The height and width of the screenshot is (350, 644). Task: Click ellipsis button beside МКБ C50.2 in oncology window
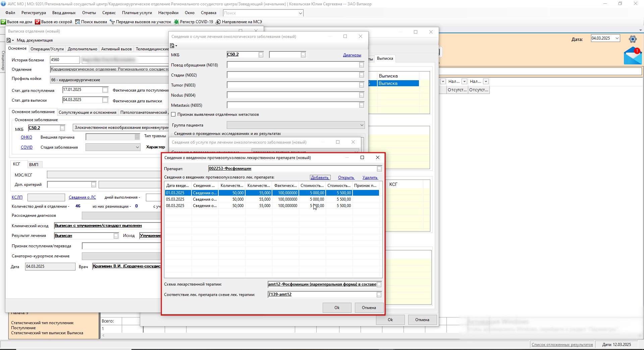tap(261, 55)
